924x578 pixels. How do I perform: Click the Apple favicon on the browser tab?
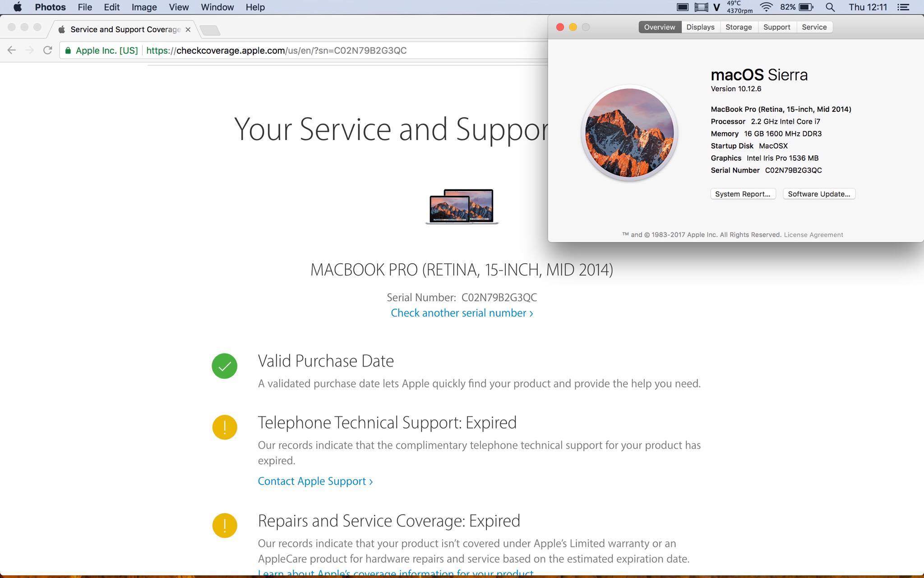62,29
